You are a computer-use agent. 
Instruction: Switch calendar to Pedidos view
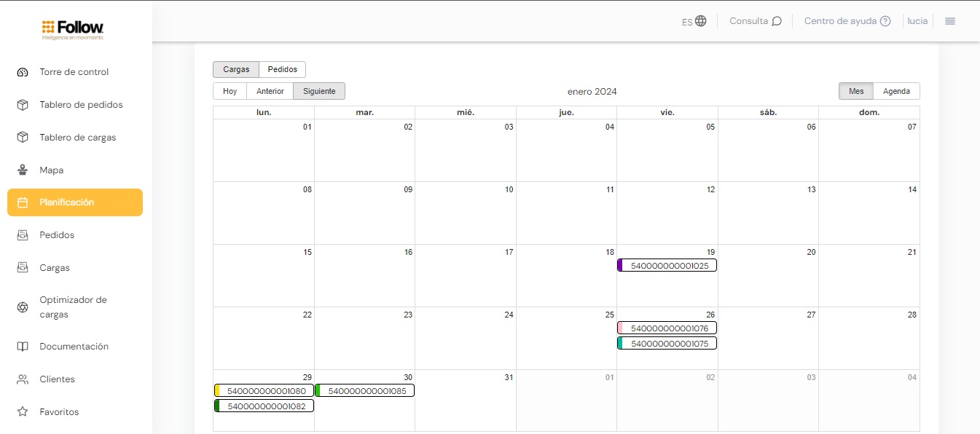tap(282, 69)
